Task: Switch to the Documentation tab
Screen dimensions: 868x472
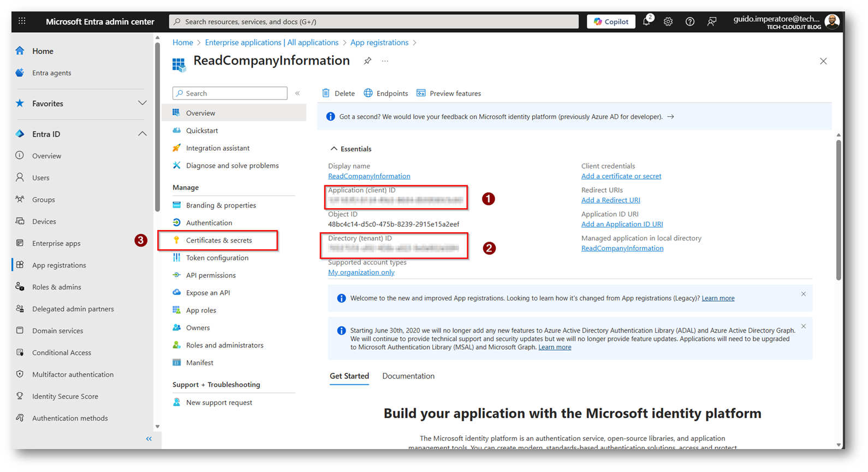Action: click(x=408, y=376)
